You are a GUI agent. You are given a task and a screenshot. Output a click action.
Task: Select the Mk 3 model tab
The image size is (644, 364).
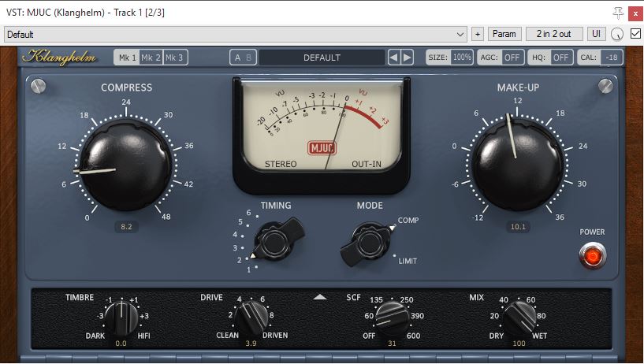(x=175, y=58)
